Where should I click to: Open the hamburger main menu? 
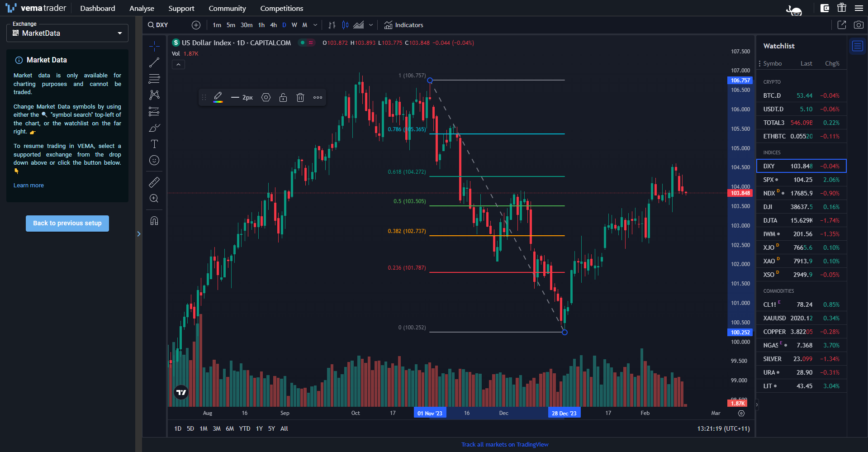click(x=859, y=8)
